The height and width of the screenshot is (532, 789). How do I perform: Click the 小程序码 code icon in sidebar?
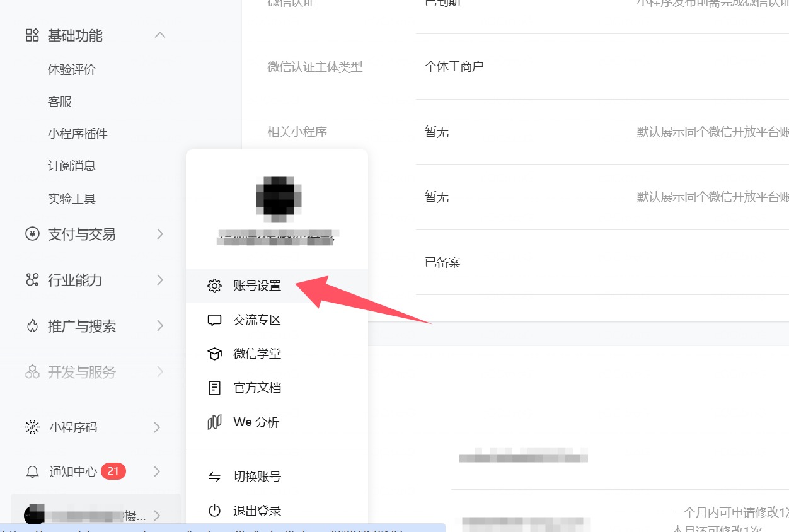point(32,427)
